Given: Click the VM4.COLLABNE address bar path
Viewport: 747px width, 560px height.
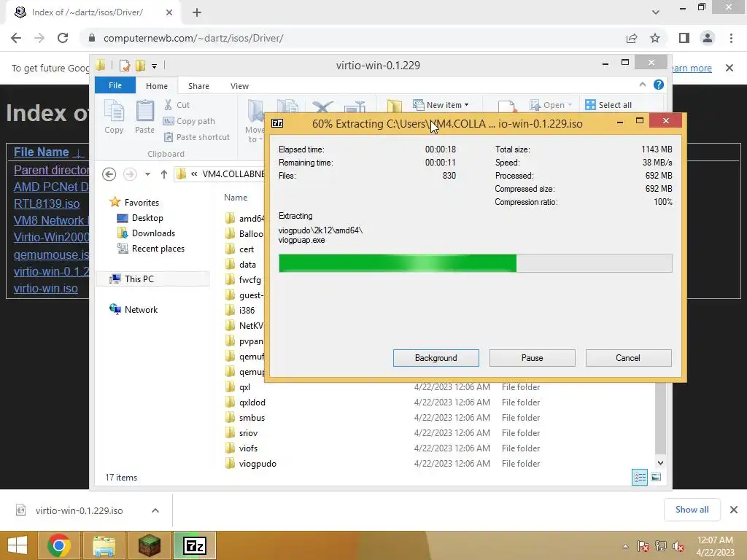Looking at the screenshot, I should [233, 174].
